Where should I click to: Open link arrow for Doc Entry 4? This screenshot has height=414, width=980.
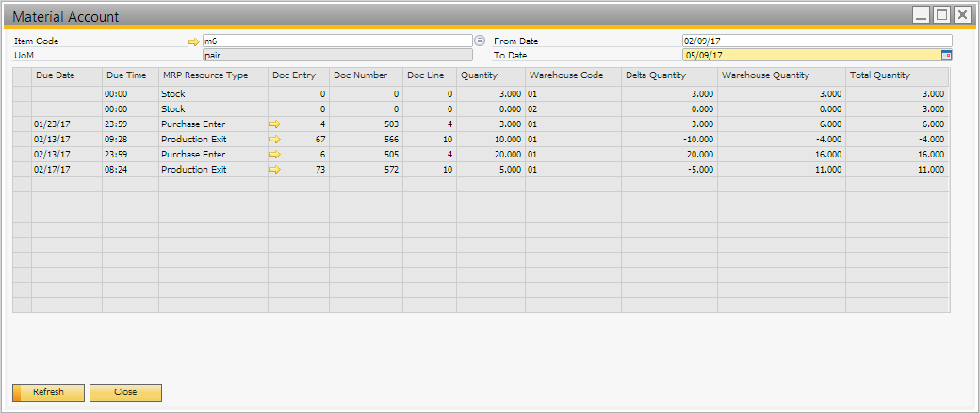click(x=275, y=124)
